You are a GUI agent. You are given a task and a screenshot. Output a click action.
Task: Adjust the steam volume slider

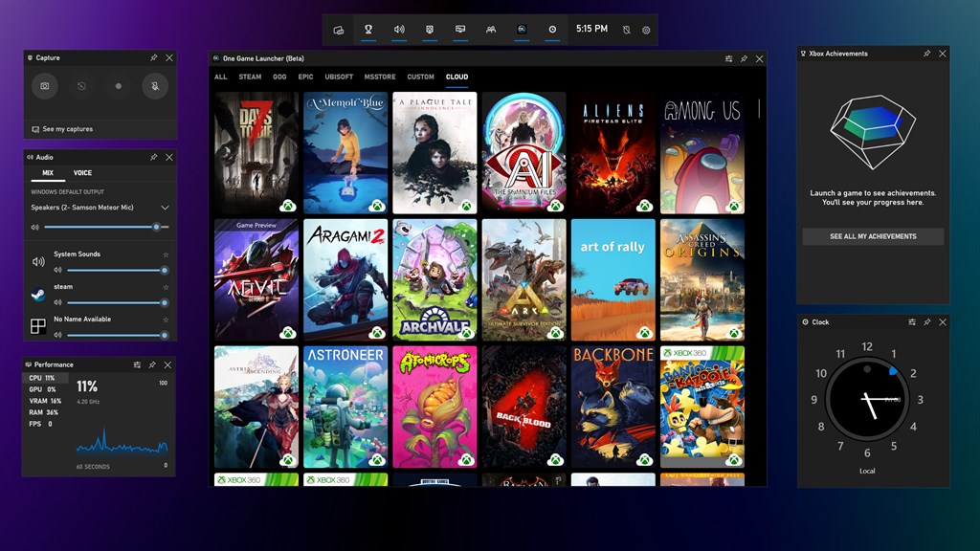(118, 303)
